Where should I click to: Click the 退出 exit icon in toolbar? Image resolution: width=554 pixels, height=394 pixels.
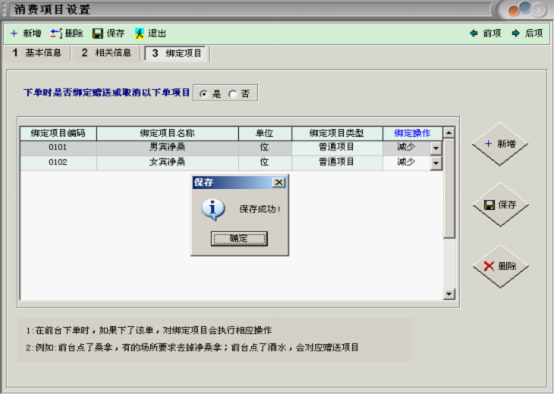(x=140, y=34)
